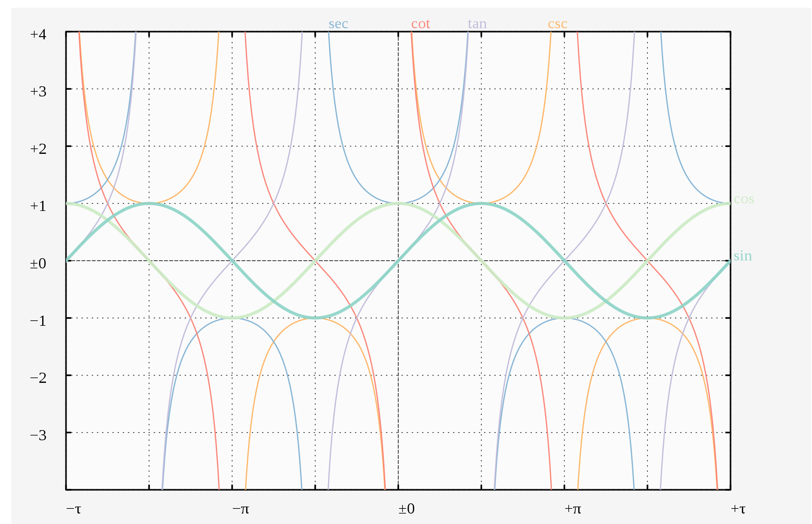The width and height of the screenshot is (812, 524).
Task: Select the +2 y-axis tick label
Action: 38,149
